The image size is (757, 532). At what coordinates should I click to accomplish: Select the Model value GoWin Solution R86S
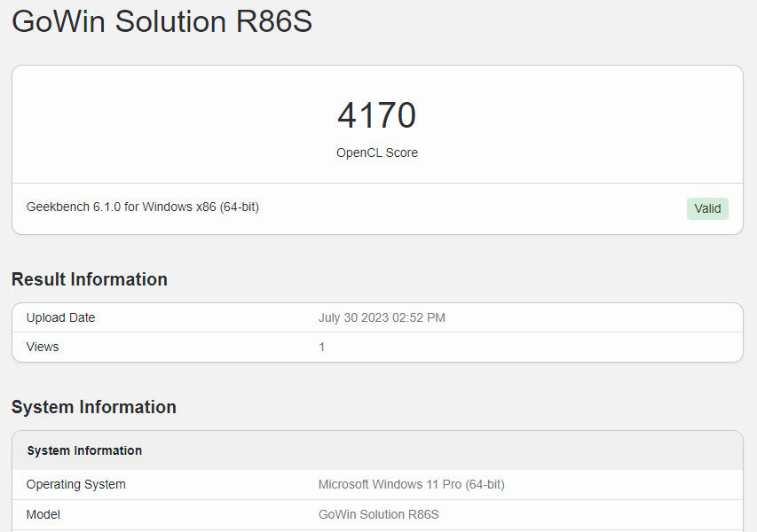378,514
